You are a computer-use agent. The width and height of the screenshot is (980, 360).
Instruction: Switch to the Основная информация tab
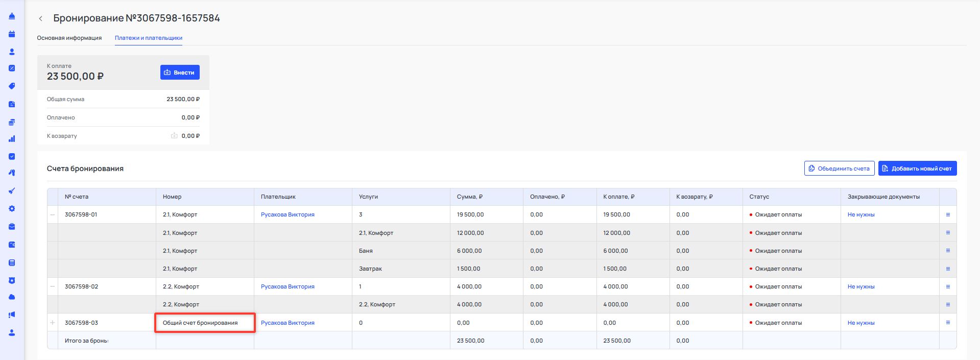pos(69,38)
